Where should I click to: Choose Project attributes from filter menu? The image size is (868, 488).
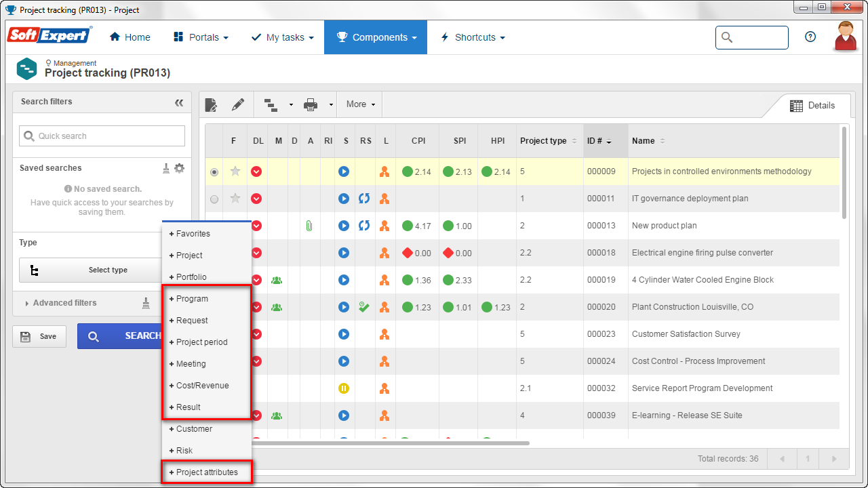click(x=207, y=472)
